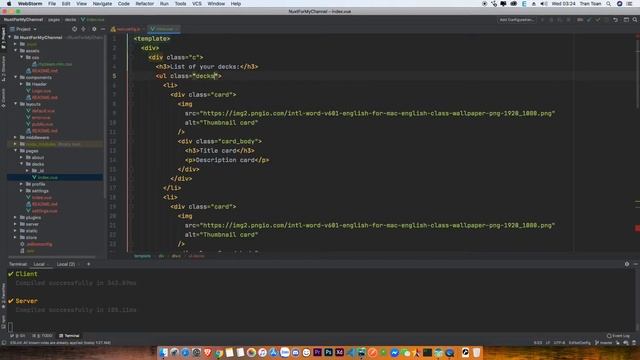This screenshot has width=640, height=360.
Task: Open the Local (2) terminal tab
Action: pyautogui.click(x=66, y=264)
